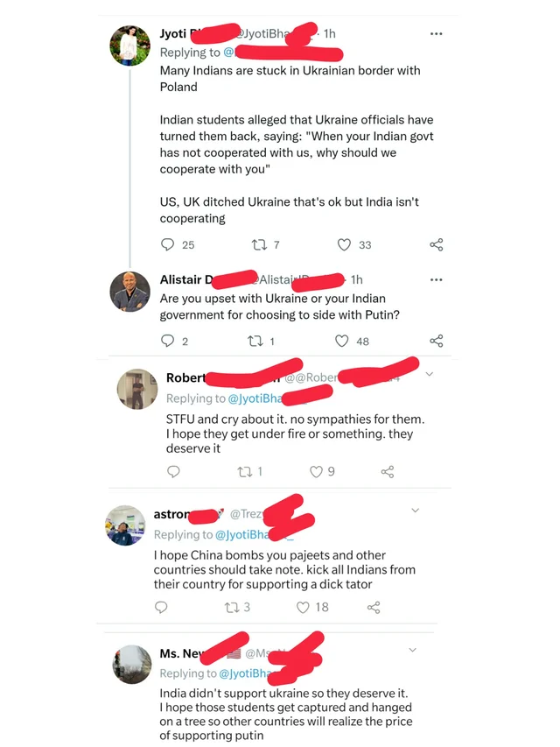The image size is (560, 747).
Task: Expand chevron menu on Robert's reply
Action: tap(429, 375)
